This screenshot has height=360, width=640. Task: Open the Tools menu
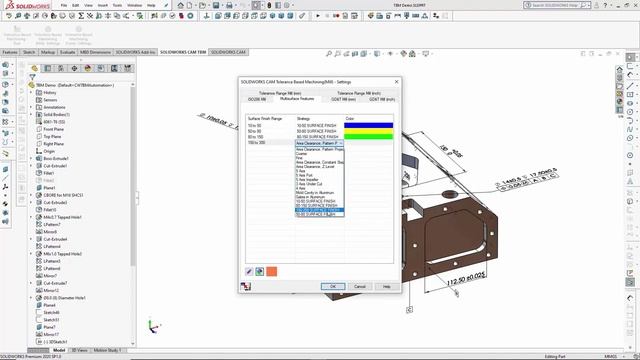coord(117,5)
